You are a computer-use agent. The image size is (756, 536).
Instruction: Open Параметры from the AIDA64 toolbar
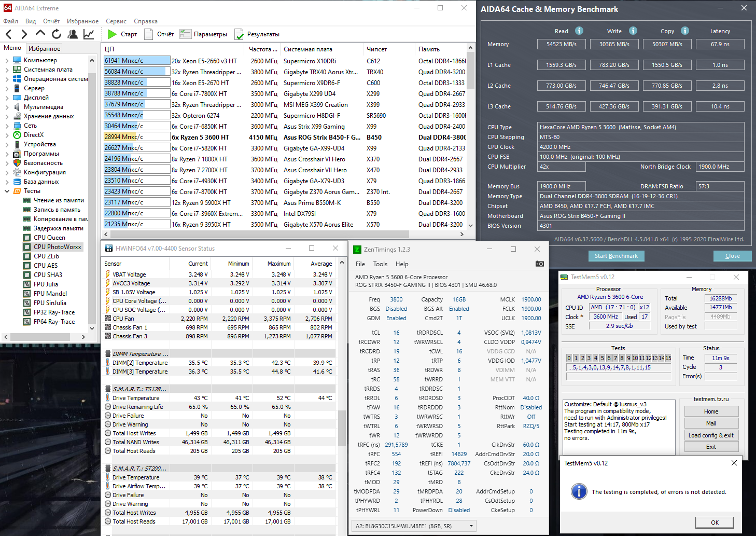coord(203,34)
